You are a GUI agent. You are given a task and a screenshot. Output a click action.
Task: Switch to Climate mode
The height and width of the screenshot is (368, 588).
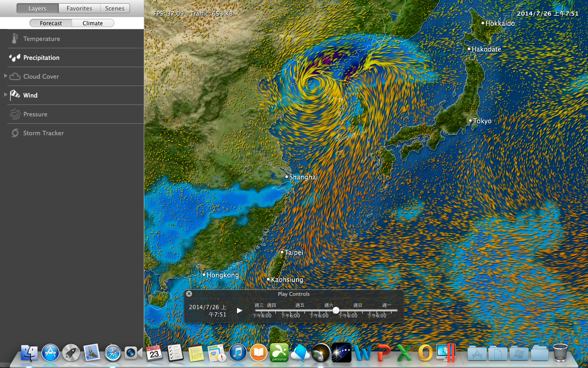pyautogui.click(x=93, y=23)
